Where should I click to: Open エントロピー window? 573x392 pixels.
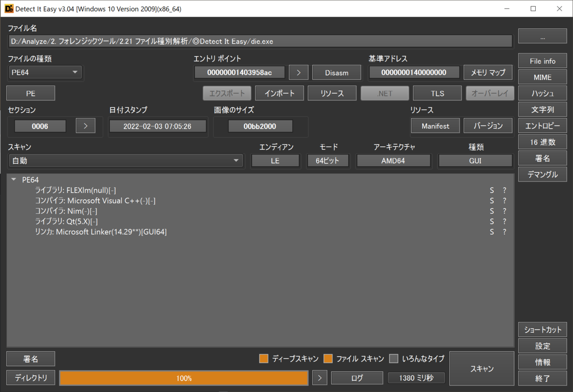click(542, 126)
